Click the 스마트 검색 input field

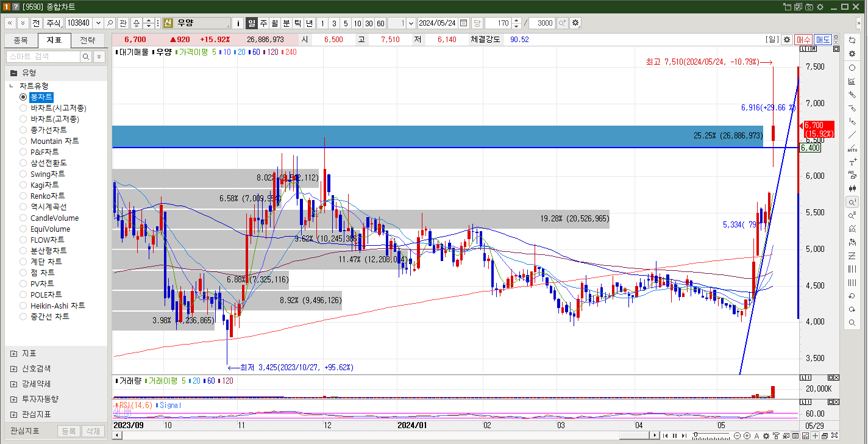coord(43,56)
